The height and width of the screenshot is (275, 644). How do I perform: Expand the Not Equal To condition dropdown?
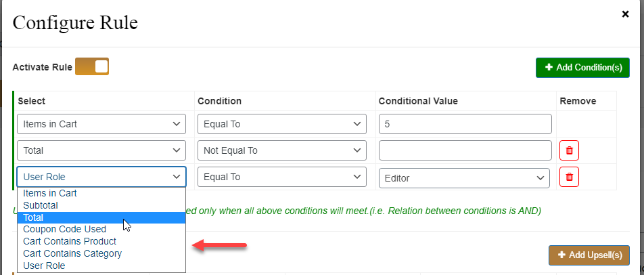coord(281,150)
